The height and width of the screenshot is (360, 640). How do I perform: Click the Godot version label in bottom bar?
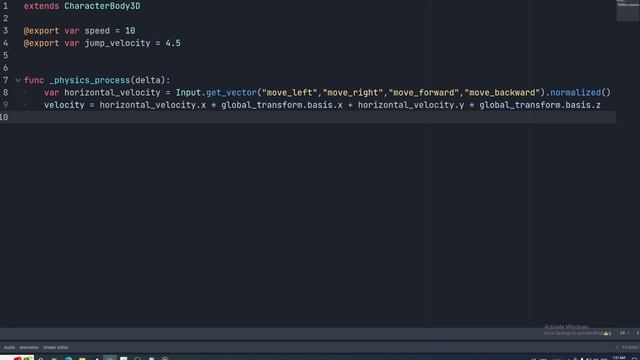point(631,348)
